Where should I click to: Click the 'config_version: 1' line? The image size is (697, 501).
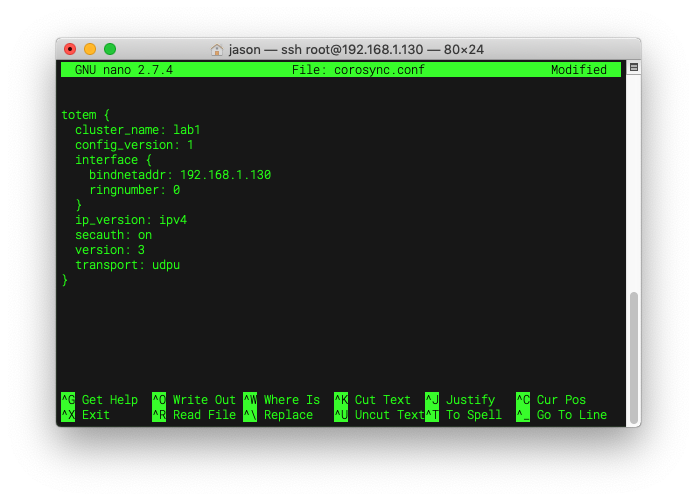click(134, 145)
